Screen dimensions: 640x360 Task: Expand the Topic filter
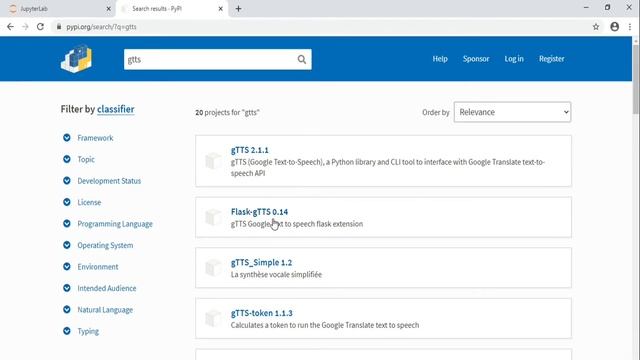click(x=67, y=159)
